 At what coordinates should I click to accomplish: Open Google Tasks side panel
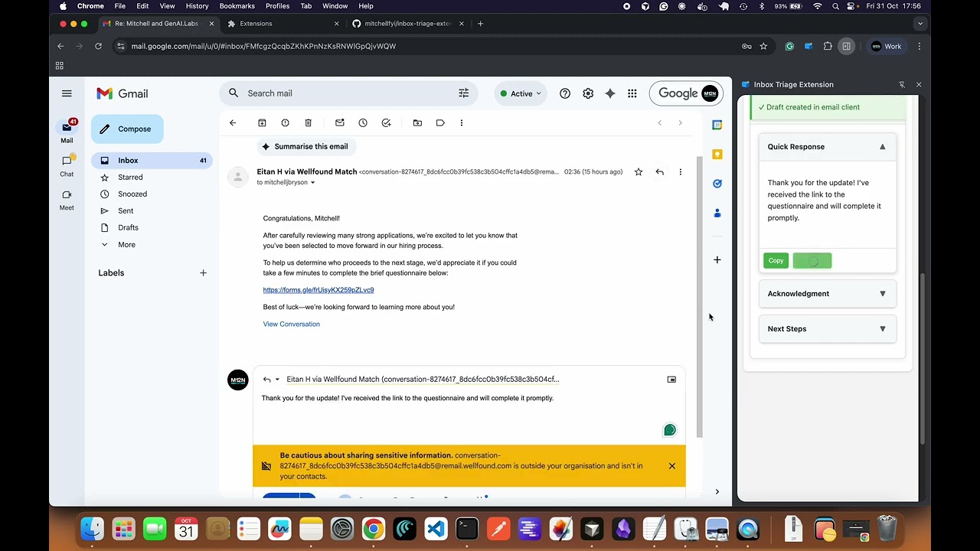point(717,184)
